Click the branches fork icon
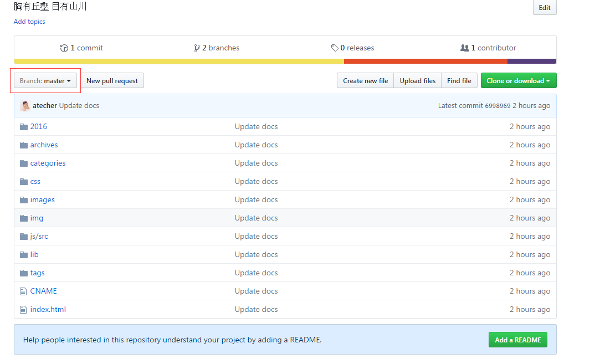The image size is (605, 364). click(x=197, y=48)
